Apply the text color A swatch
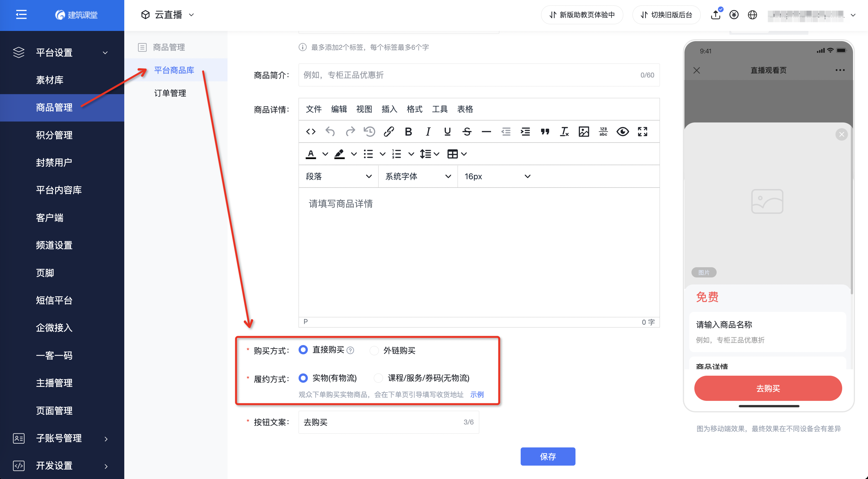868x479 pixels. pyautogui.click(x=311, y=154)
